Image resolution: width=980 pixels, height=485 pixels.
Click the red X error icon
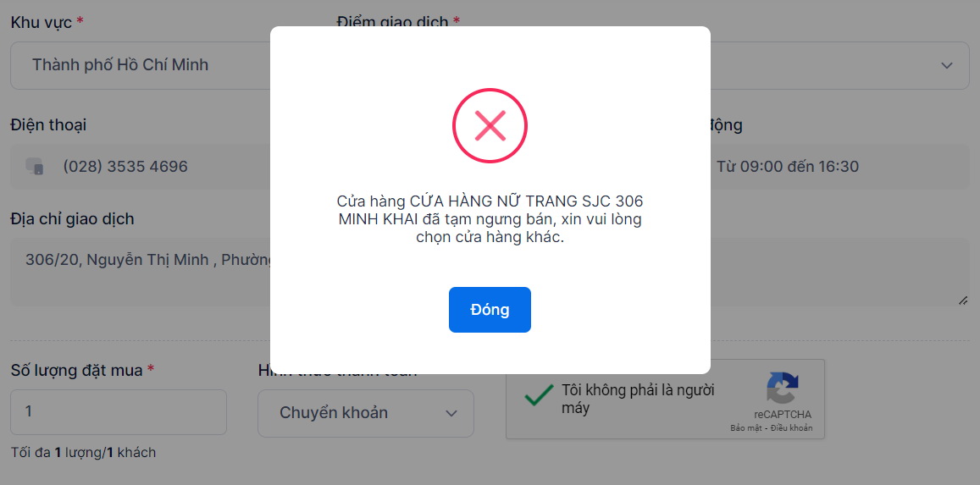pyautogui.click(x=490, y=125)
